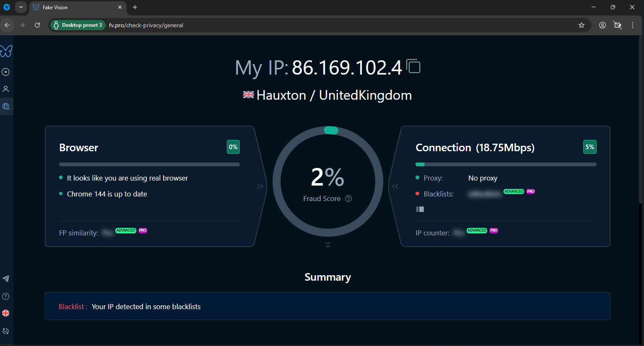The image size is (644, 346).
Task: Click the ADVANCED badge next to Blacklists
Action: coord(514,191)
